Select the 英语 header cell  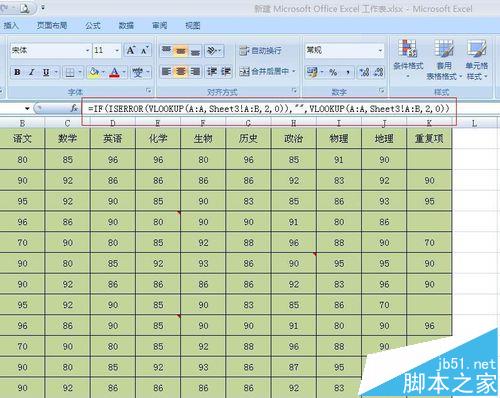pos(113,139)
